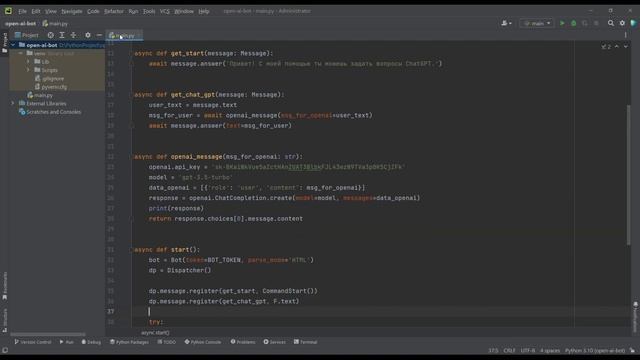Open the Tools menu
Image resolution: width=640 pixels, height=360 pixels.
[149, 11]
